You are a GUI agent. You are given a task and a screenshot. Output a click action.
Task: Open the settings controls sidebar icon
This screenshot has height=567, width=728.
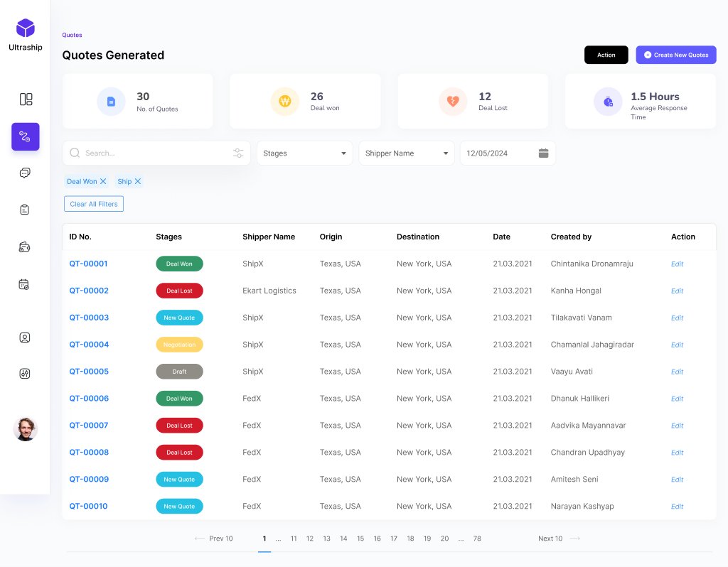(x=25, y=374)
